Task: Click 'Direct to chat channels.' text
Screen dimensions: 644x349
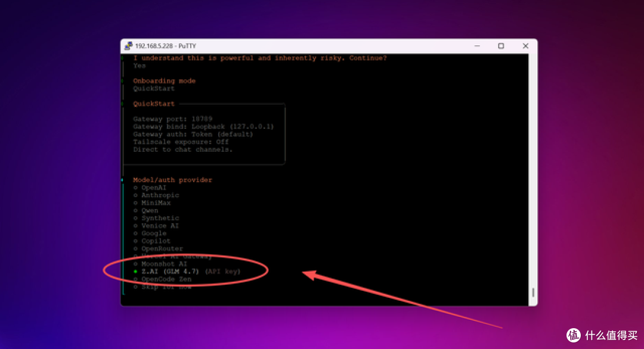Action: pyautogui.click(x=183, y=149)
